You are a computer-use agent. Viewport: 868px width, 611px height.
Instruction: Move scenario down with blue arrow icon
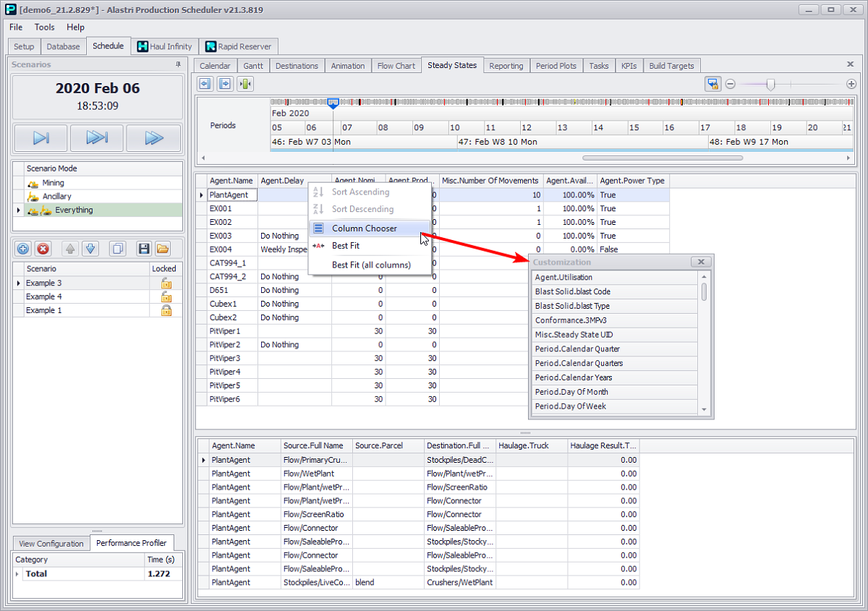[x=90, y=249]
